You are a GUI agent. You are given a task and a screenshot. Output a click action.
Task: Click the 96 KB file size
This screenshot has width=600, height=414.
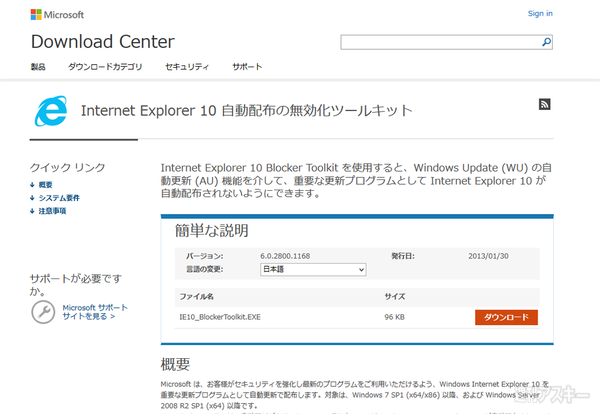click(x=395, y=317)
